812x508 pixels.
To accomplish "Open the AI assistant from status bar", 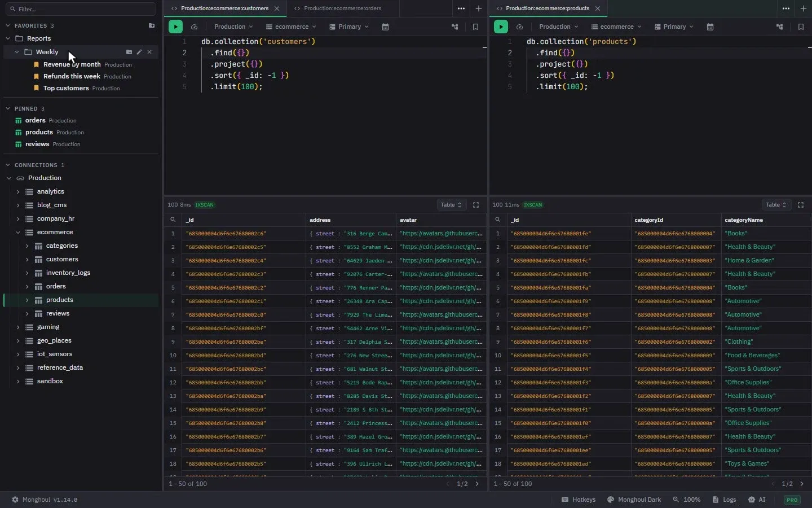I will [757, 500].
